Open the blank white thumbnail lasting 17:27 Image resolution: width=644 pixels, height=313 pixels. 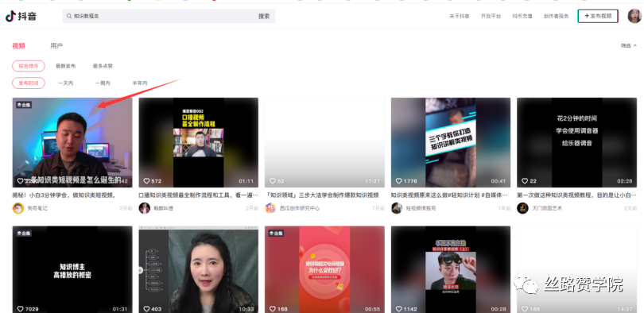(324, 142)
